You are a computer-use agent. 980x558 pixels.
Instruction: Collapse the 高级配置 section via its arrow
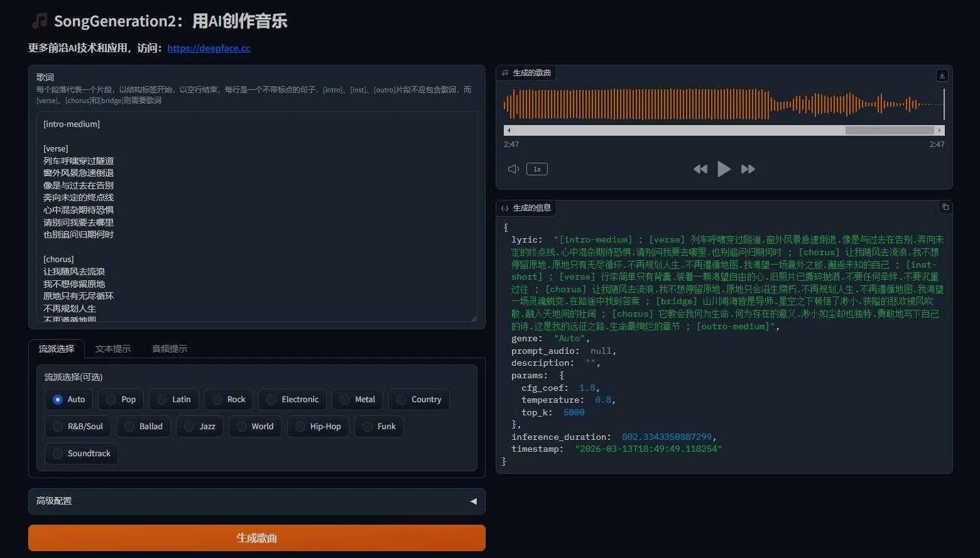pos(473,501)
